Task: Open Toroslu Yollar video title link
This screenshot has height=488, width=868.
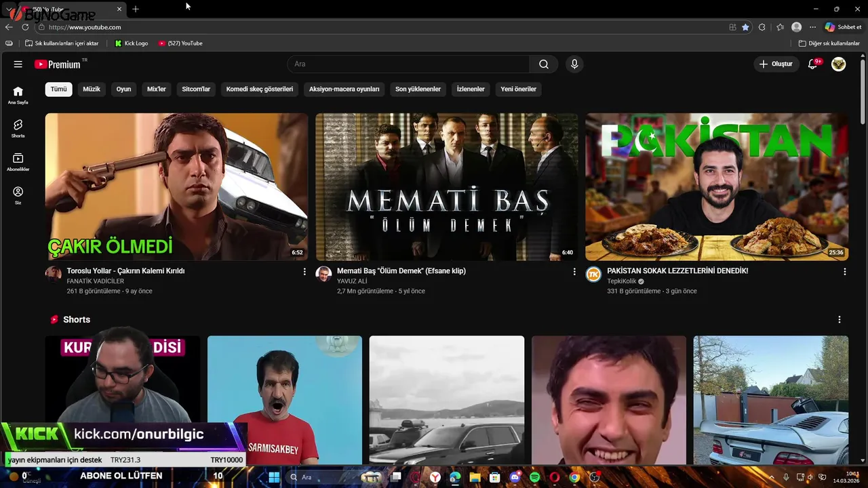Action: (x=125, y=271)
